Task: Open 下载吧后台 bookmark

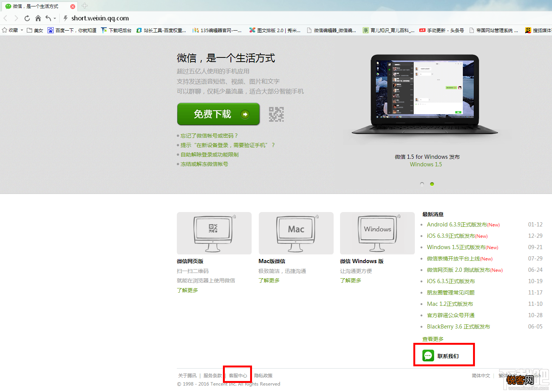Action: point(116,30)
